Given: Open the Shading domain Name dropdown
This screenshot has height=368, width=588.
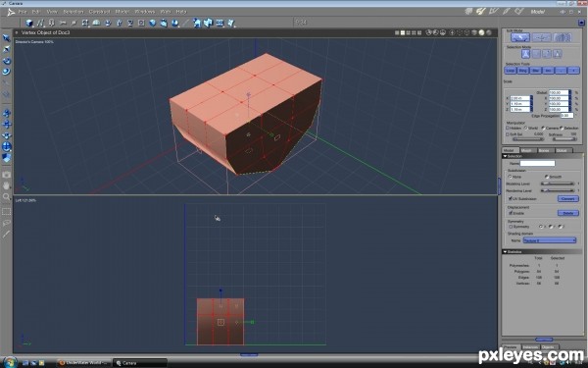Looking at the screenshot, I should (550, 240).
